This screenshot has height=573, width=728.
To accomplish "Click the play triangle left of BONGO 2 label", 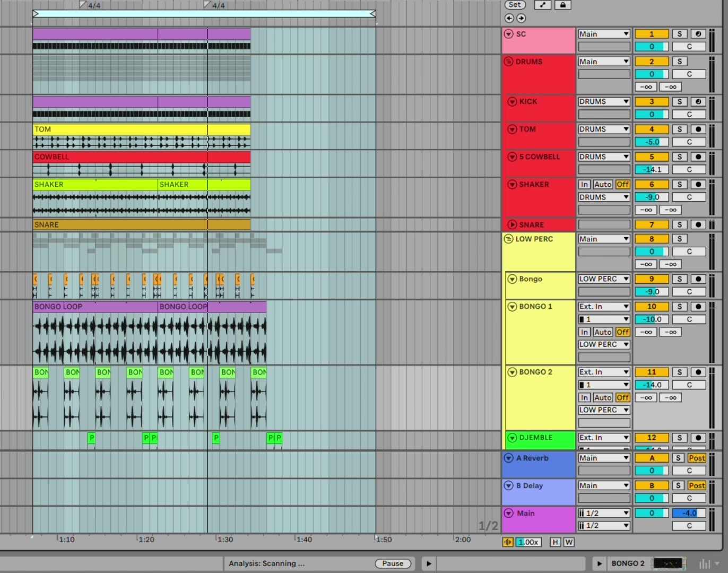I will point(600,563).
